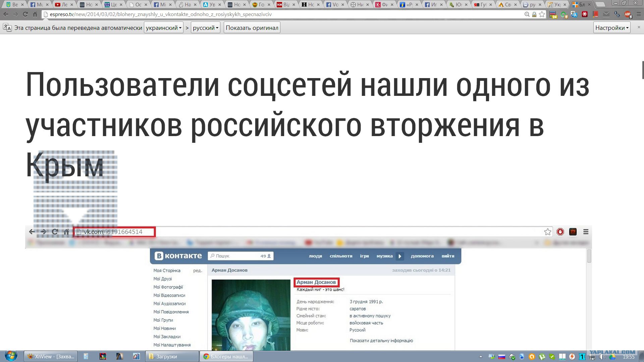The height and width of the screenshot is (362, 644).
Task: Go back to the previous page
Action: pyautogui.click(x=6, y=14)
